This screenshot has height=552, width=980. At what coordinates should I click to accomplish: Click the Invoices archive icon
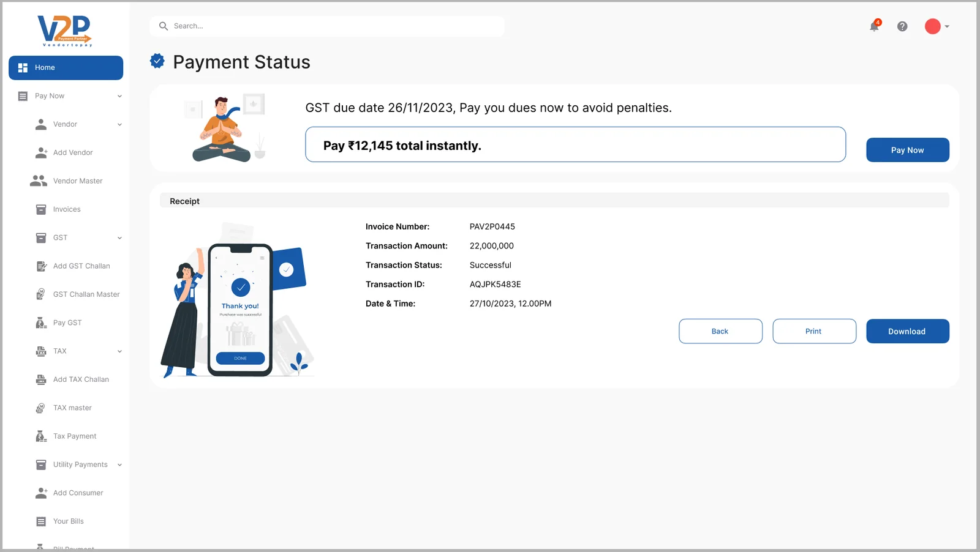[41, 209]
